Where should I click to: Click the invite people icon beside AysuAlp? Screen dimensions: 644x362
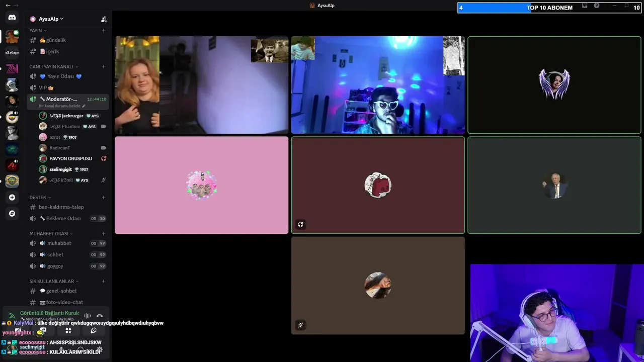tap(104, 19)
